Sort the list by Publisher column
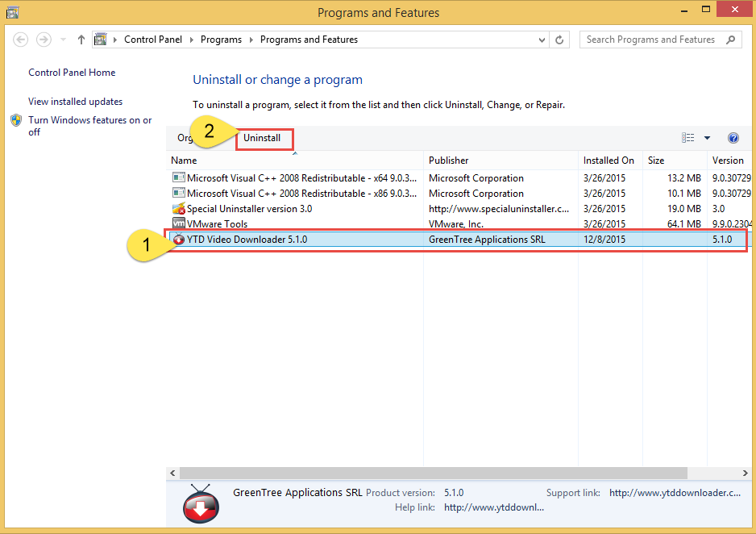756x534 pixels. [501, 161]
